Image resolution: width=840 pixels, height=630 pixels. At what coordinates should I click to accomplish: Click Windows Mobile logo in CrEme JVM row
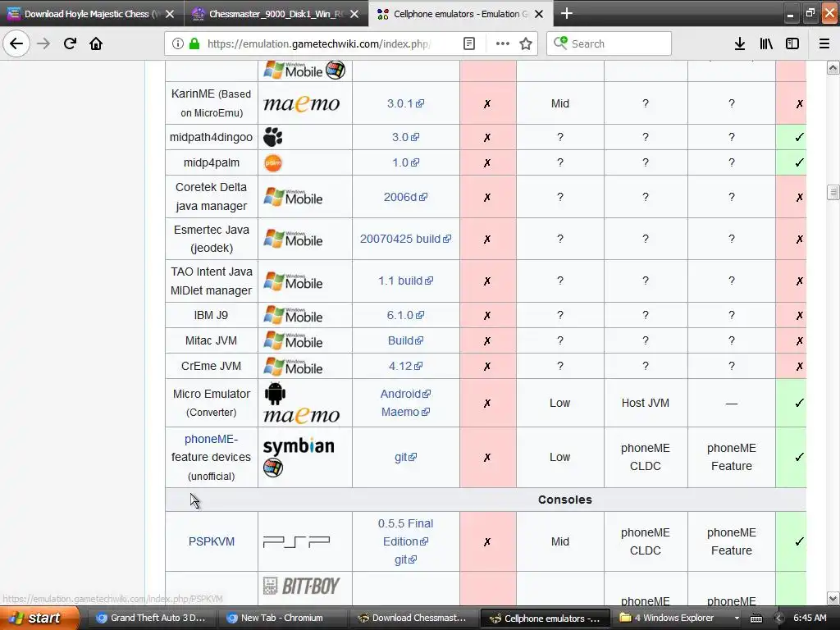(293, 366)
